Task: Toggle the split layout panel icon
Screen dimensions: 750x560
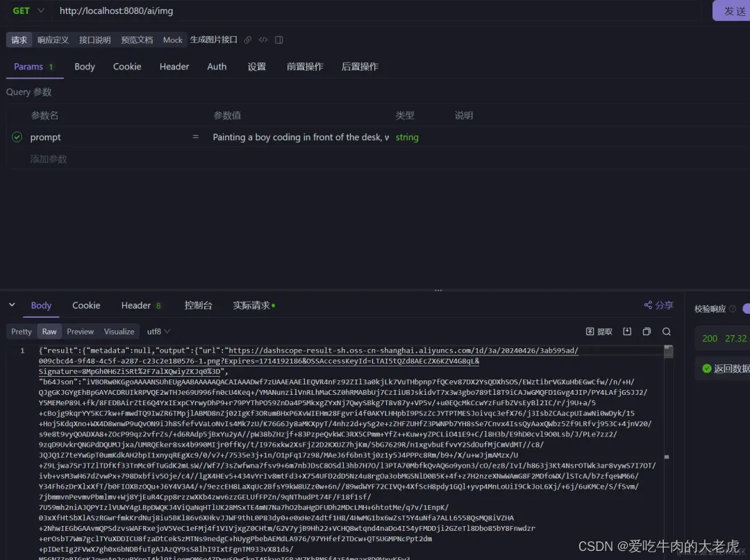Action: coord(279,40)
